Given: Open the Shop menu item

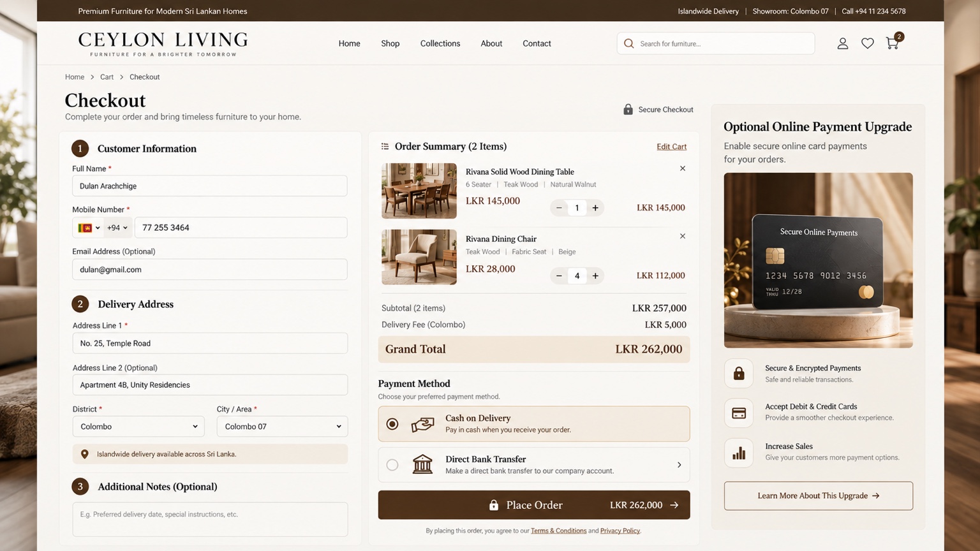Looking at the screenshot, I should pos(390,43).
